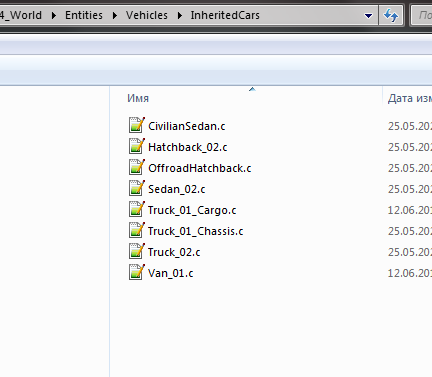432x377 pixels.
Task: Select the file name Van_01.c
Action: point(171,273)
